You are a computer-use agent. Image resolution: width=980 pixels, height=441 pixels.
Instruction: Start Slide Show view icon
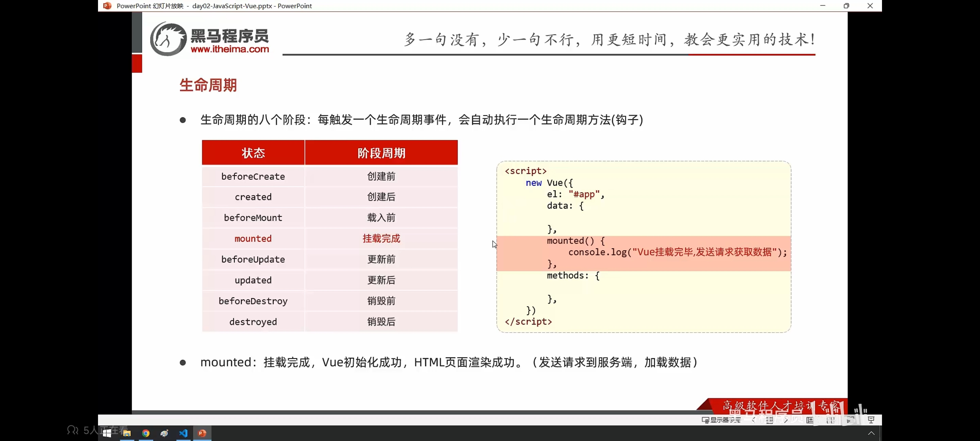(x=871, y=420)
